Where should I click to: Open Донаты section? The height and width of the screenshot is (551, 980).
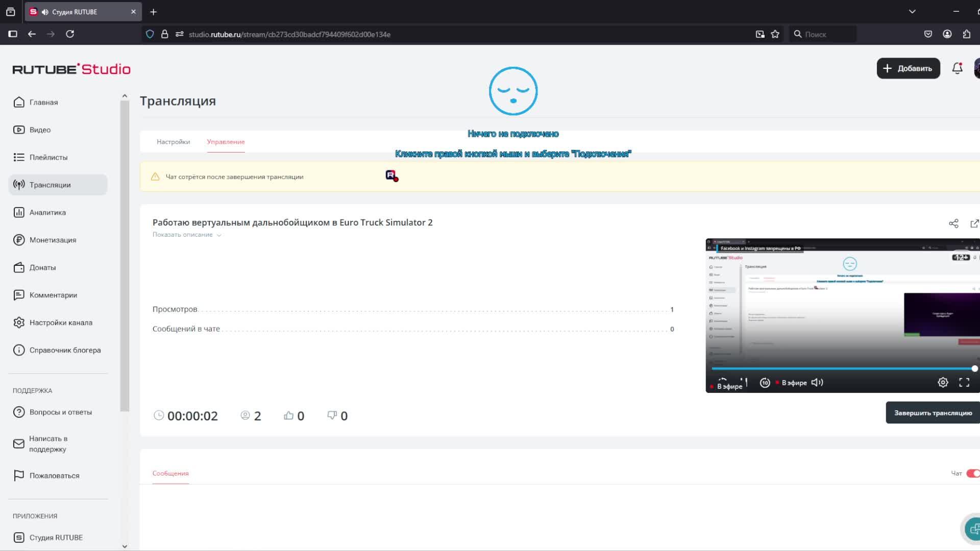pyautogui.click(x=58, y=267)
